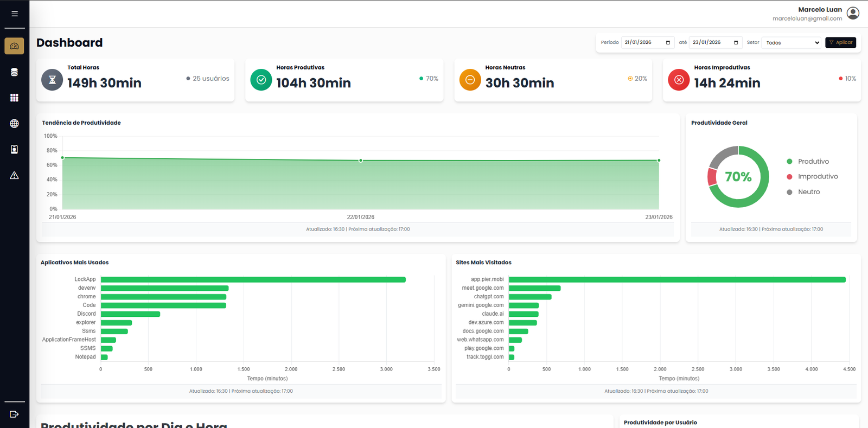This screenshot has width=868, height=428.
Task: Toggle the Neutro legend entry
Action: [808, 192]
